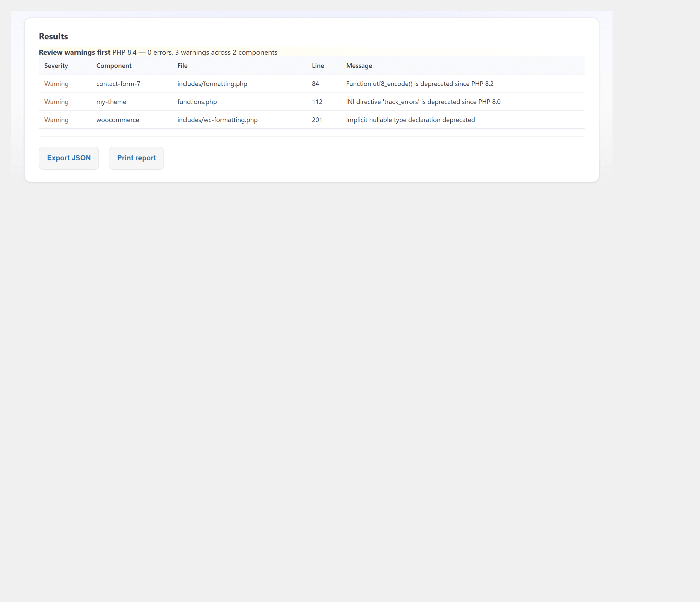Click the includes/formatting.php file cell
Viewport: 700px width, 602px height.
click(x=212, y=83)
